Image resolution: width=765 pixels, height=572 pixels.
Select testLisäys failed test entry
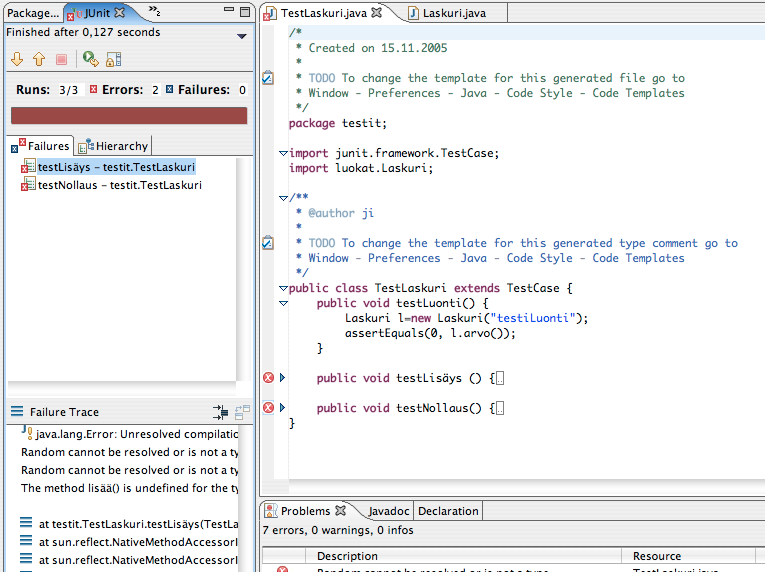pos(108,167)
